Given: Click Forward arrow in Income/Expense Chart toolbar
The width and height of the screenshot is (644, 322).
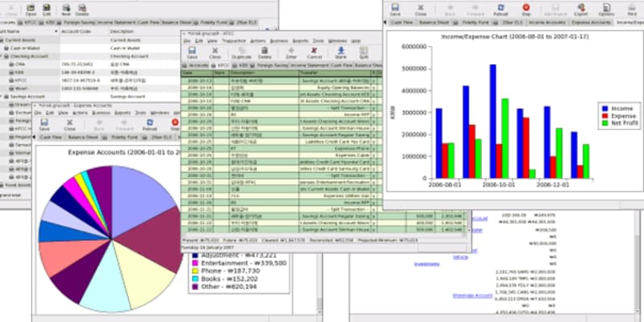Looking at the screenshot, I should point(475,10).
